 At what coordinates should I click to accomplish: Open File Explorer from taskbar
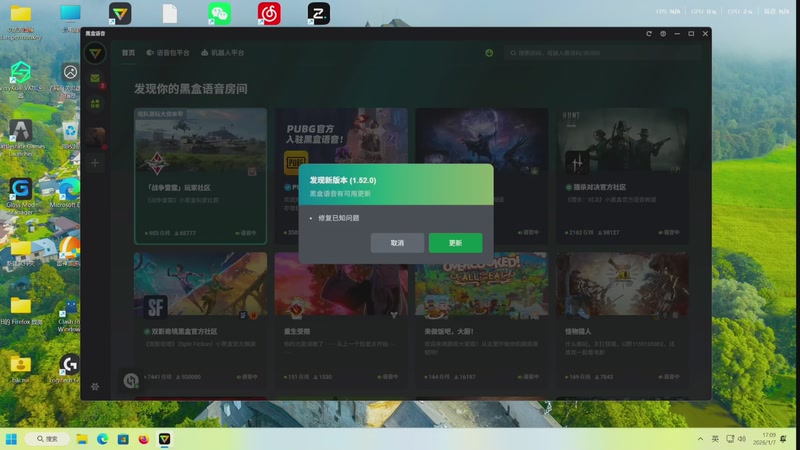tap(82, 439)
